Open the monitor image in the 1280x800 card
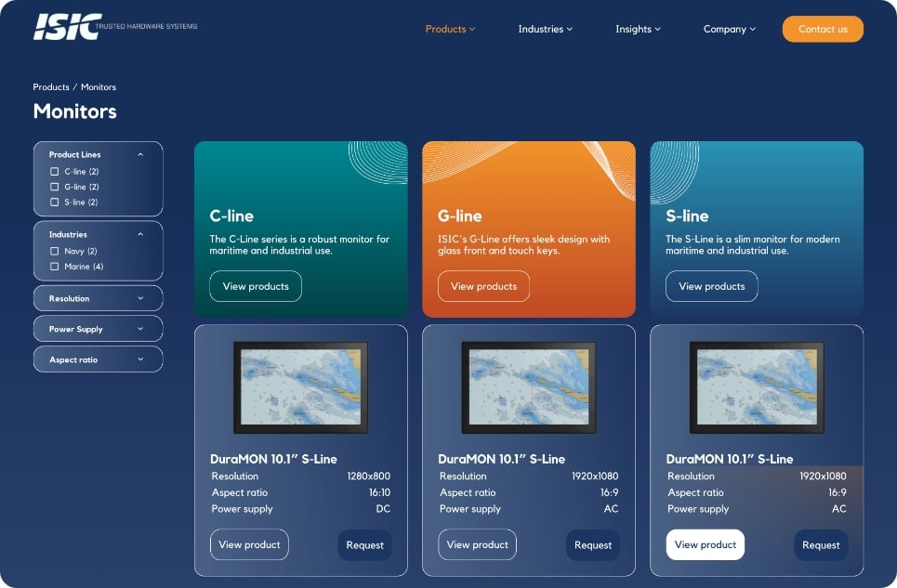 (x=301, y=387)
